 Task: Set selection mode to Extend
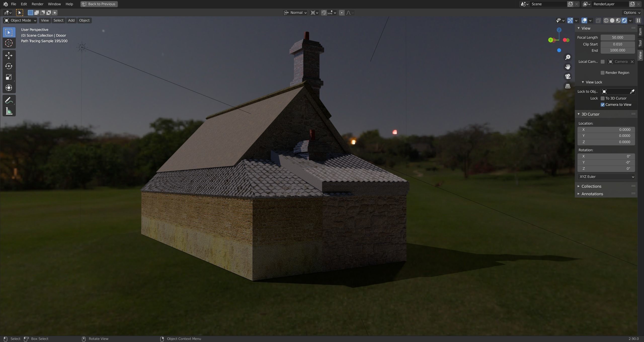tap(36, 13)
